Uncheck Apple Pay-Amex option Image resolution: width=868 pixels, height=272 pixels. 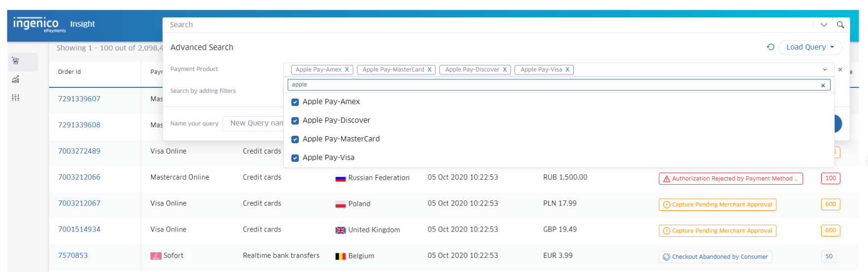point(295,102)
